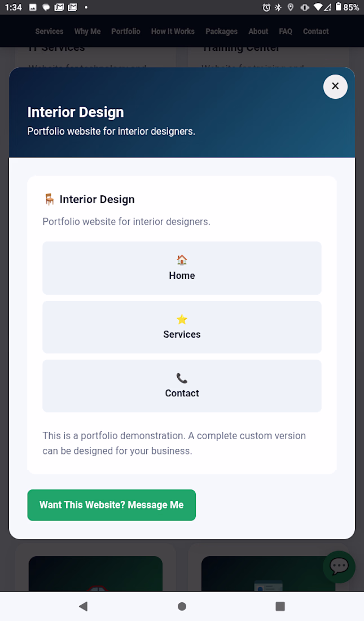Select Portfolio in the top navigation
This screenshot has height=621, width=364.
point(125,31)
